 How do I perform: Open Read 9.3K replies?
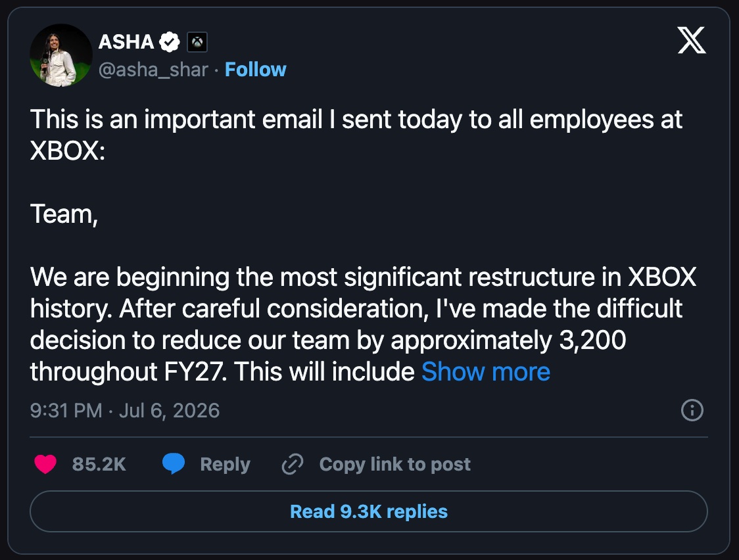[x=369, y=511]
